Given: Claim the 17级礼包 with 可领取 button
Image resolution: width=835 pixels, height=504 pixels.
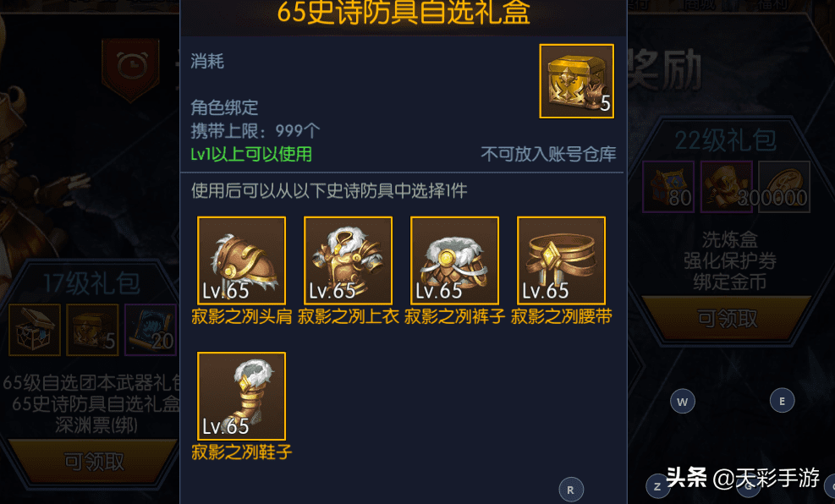Looking at the screenshot, I should pos(94,462).
